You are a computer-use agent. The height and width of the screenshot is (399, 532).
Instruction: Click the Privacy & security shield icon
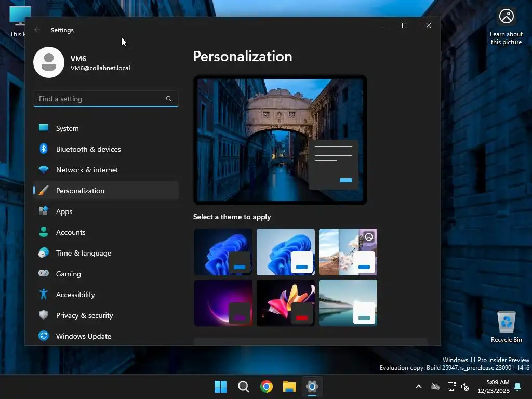pyautogui.click(x=44, y=315)
